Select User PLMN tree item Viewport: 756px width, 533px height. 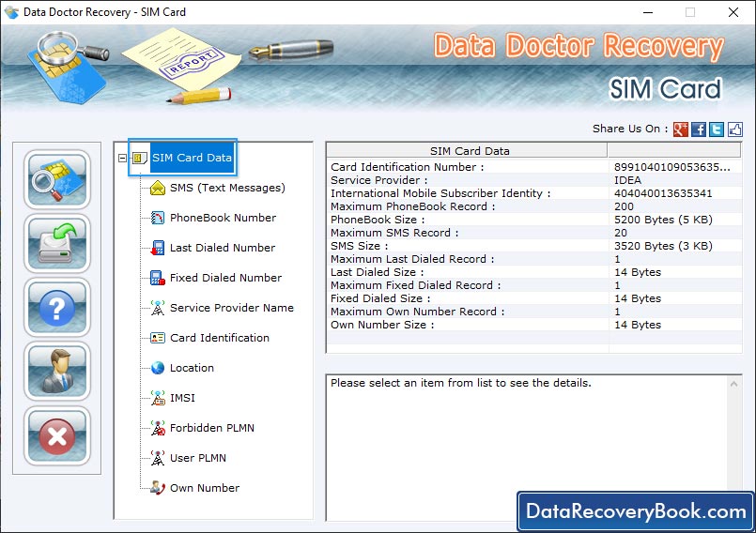[x=198, y=458]
